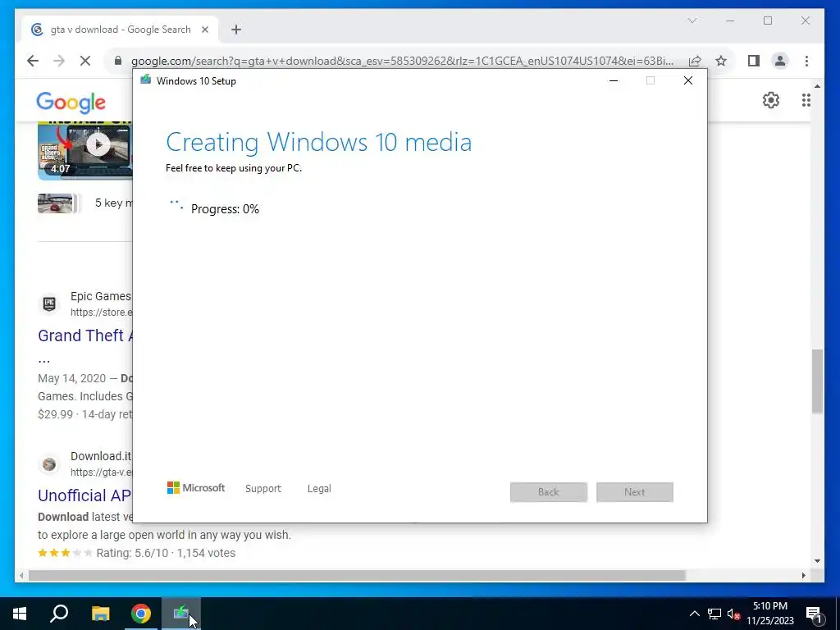This screenshot has width=840, height=630.
Task: Stop loading the page with X button
Action: click(85, 61)
